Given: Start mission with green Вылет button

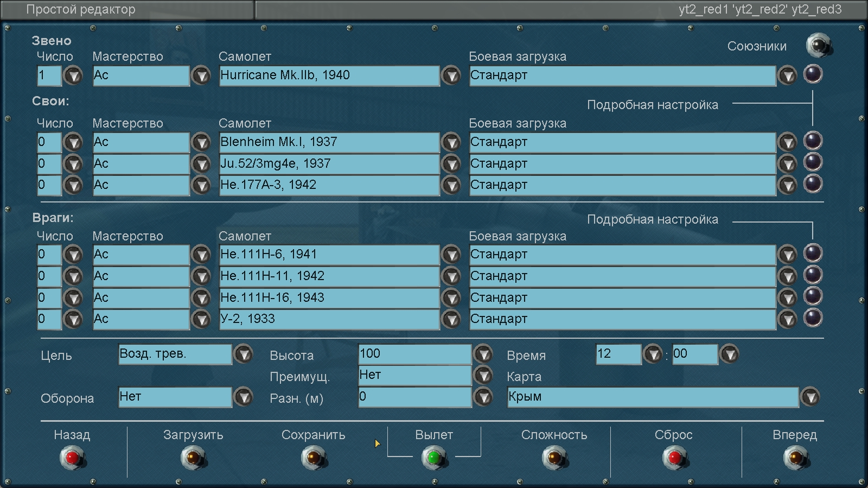Looking at the screenshot, I should point(434,458).
